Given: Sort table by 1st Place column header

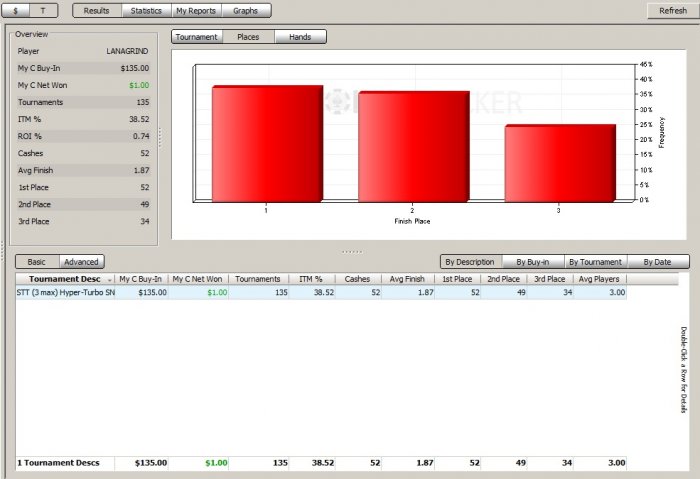Looking at the screenshot, I should tap(457, 279).
